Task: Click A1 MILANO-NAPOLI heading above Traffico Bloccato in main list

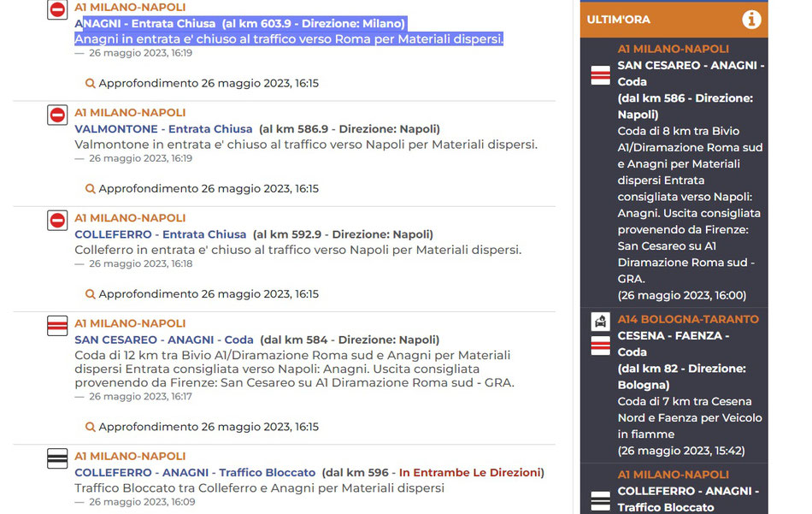Action: tap(130, 456)
